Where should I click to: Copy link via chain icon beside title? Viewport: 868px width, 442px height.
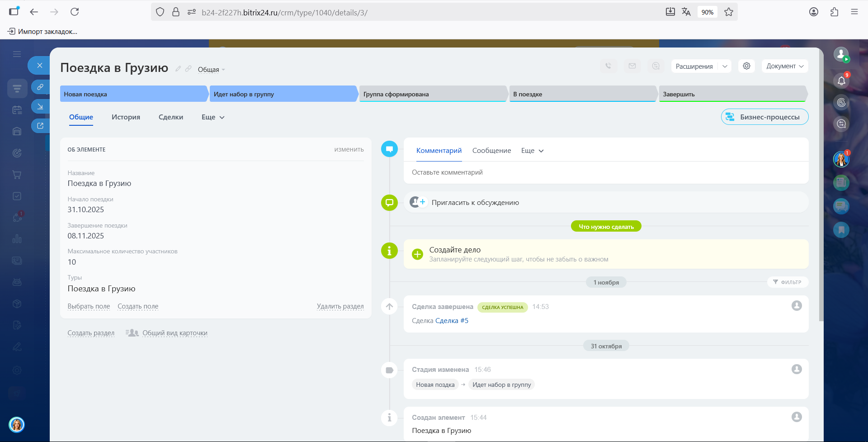(188, 69)
